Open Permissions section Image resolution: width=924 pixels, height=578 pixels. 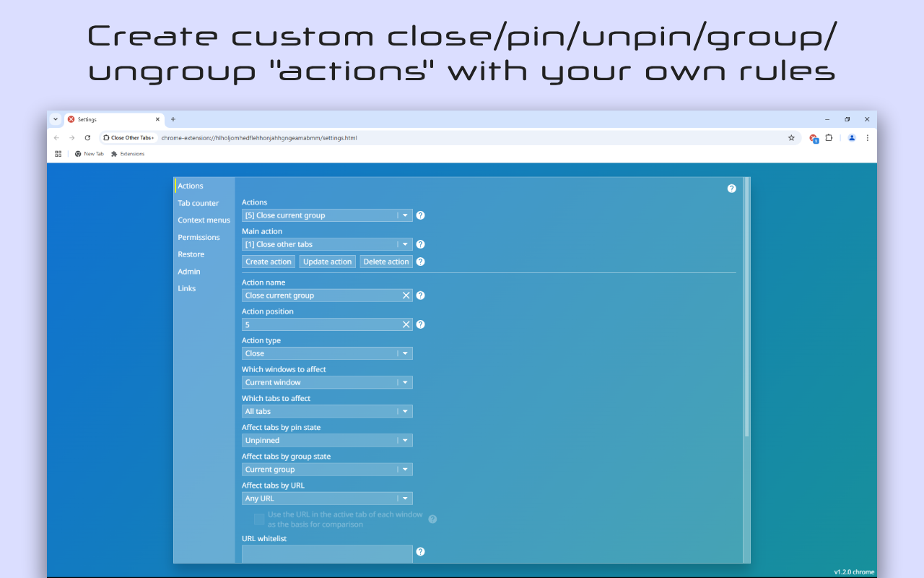pos(199,237)
